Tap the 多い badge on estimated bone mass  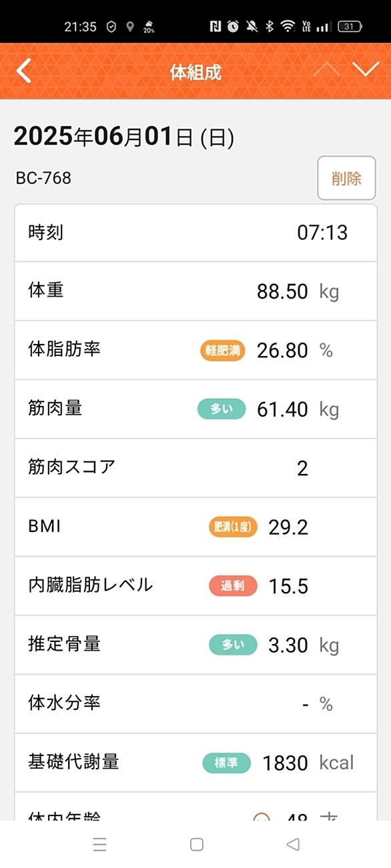233,645
